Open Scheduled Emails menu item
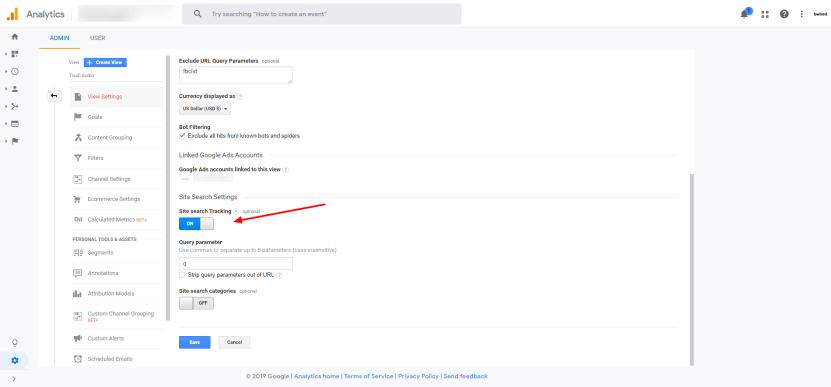The height and width of the screenshot is (387, 831). tap(117, 359)
